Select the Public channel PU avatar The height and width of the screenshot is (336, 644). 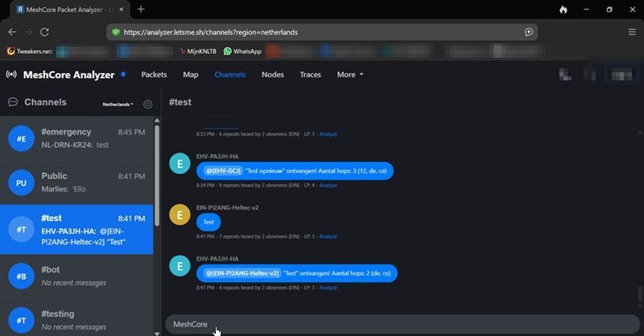22,182
